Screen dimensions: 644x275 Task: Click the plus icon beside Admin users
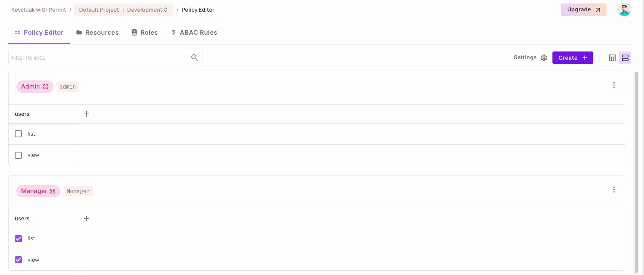click(x=86, y=114)
